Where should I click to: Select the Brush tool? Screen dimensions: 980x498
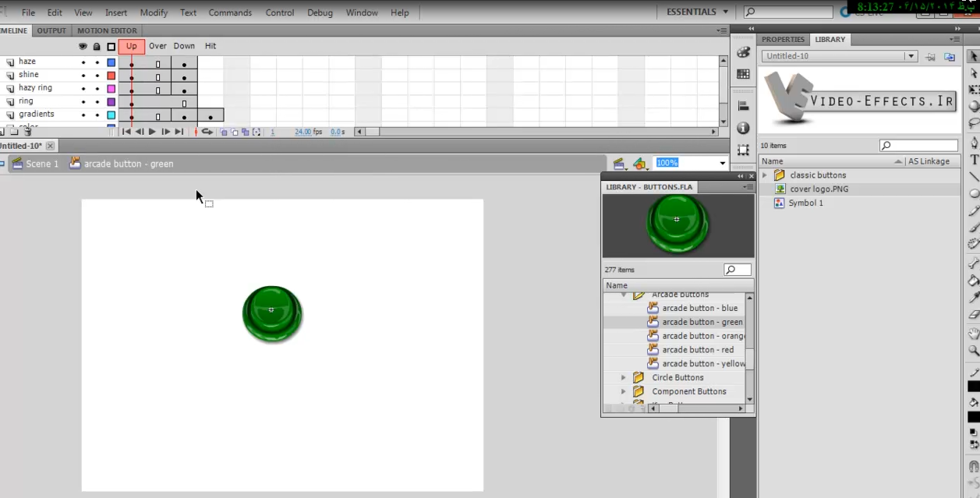click(x=974, y=227)
